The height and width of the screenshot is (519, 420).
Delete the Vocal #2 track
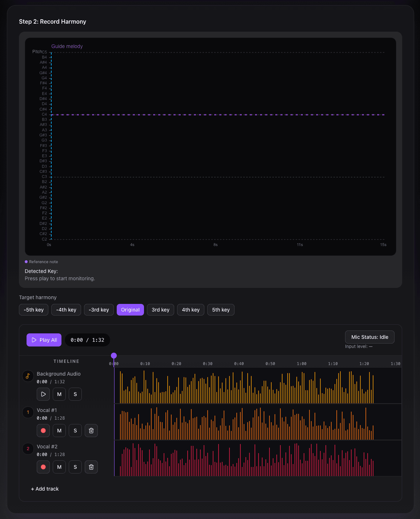(x=91, y=467)
